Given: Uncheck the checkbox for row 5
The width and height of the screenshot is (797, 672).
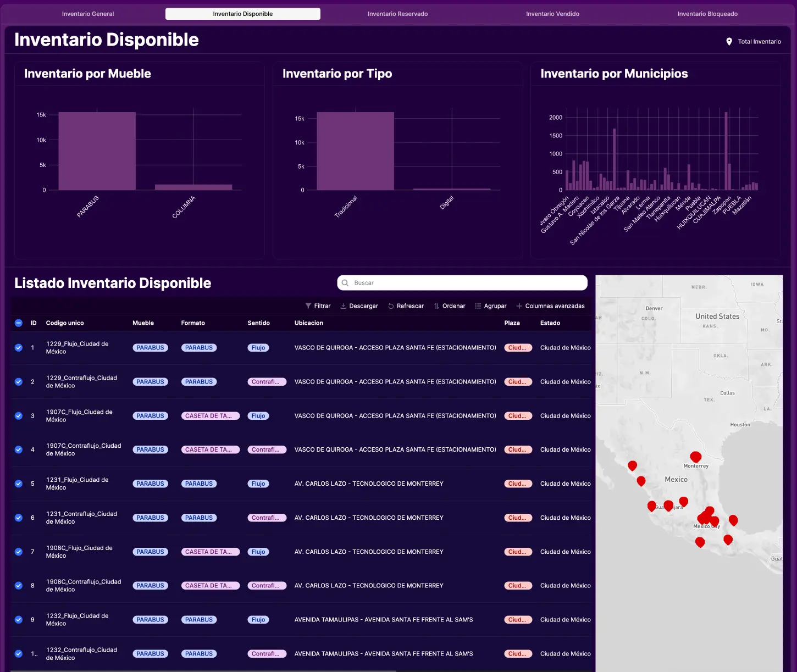Looking at the screenshot, I should (x=19, y=484).
